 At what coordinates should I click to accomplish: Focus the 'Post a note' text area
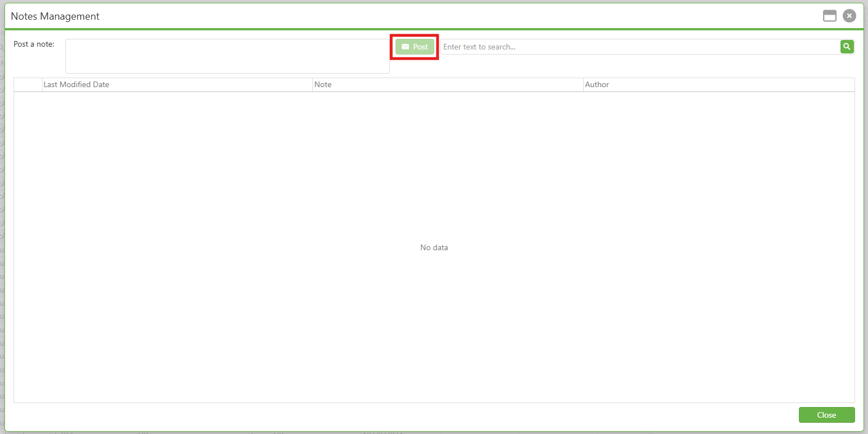228,56
